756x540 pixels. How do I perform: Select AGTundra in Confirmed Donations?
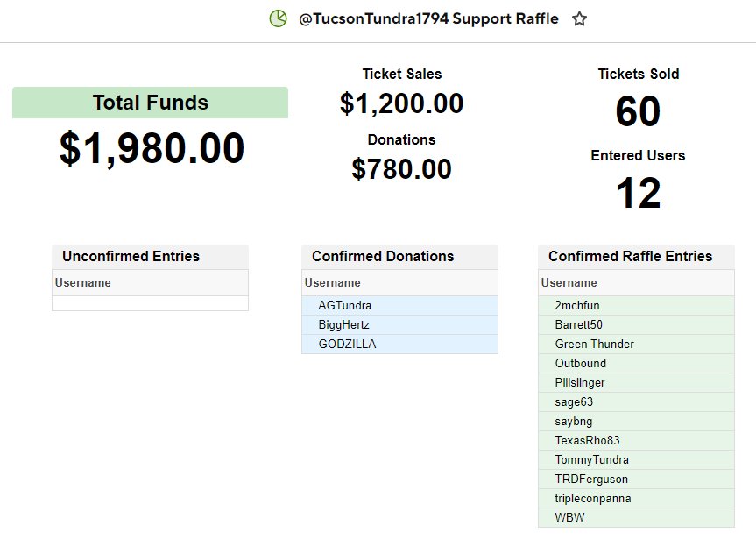[x=399, y=305]
